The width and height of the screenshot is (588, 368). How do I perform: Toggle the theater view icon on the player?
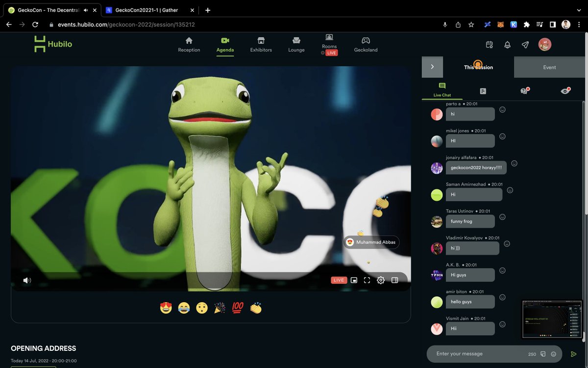coord(394,280)
